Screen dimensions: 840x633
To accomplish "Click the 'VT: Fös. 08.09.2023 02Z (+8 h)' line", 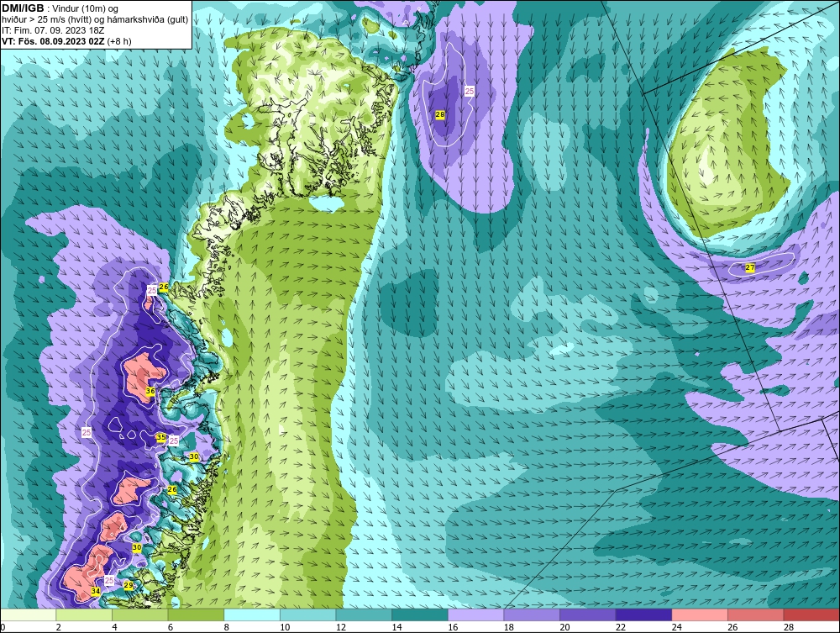I will pyautogui.click(x=66, y=40).
